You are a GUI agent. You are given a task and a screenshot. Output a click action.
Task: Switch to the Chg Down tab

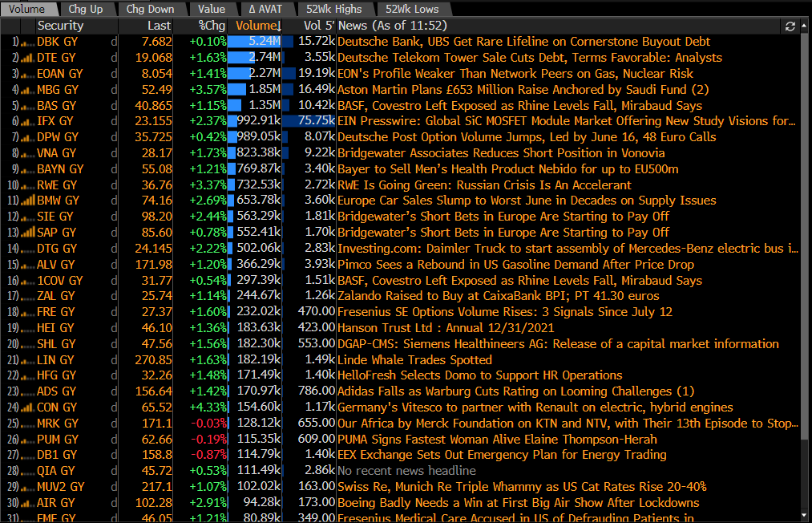coord(150,10)
